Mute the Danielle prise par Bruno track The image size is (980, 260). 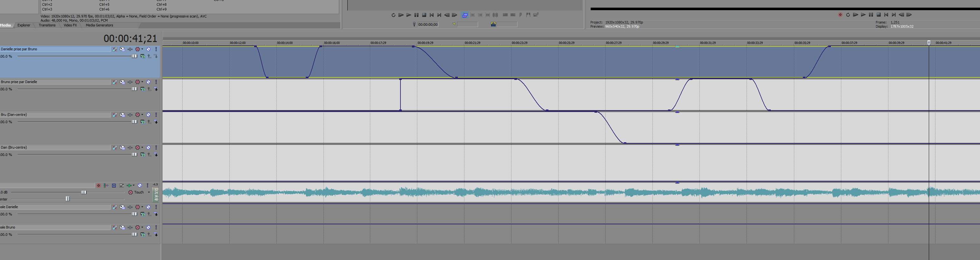(x=148, y=49)
